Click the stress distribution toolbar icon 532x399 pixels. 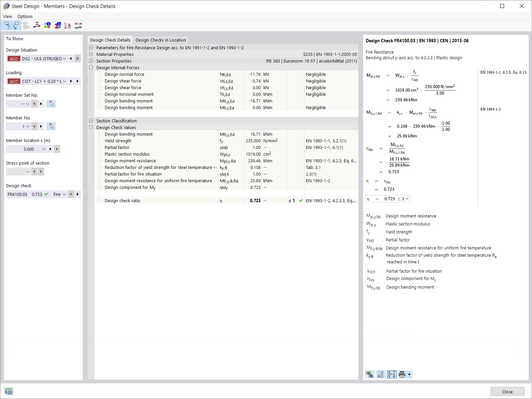pyautogui.click(x=37, y=25)
